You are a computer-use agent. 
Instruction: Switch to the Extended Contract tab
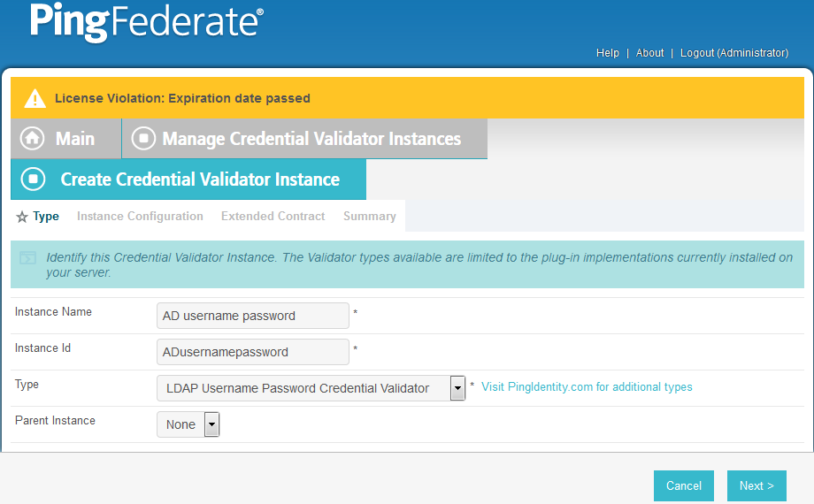(x=273, y=216)
